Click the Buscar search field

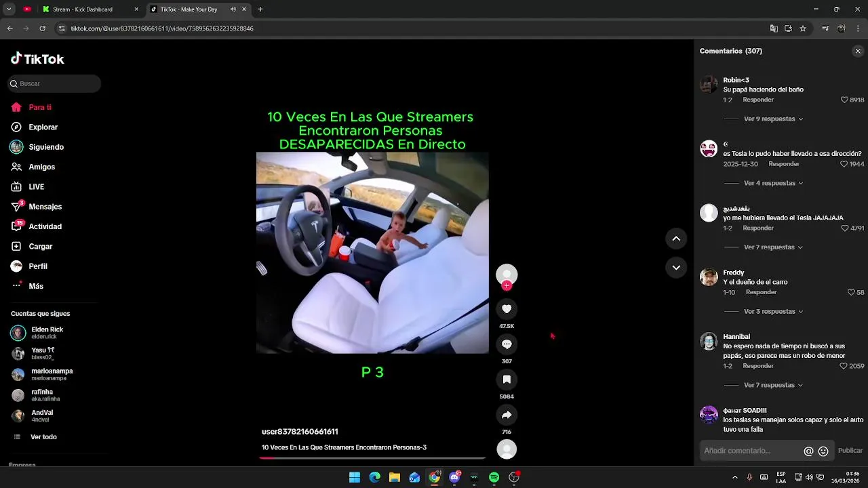[54, 83]
